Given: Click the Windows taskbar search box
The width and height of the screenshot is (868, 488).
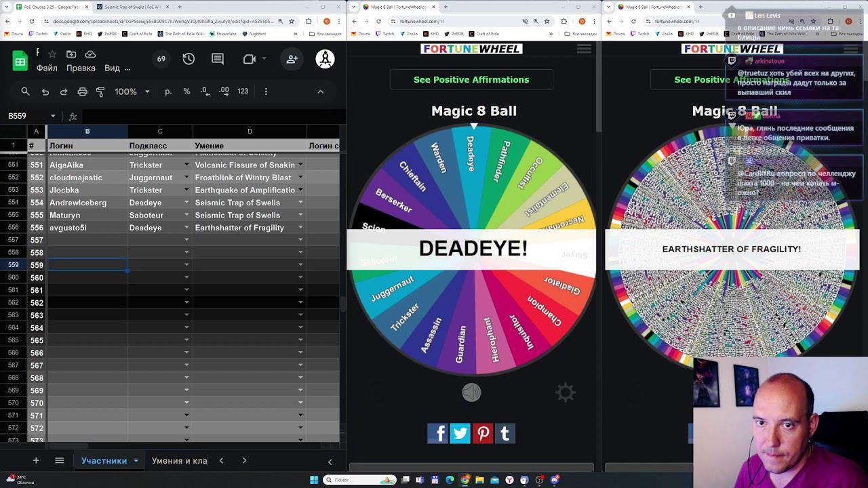Looking at the screenshot, I should click(x=359, y=480).
